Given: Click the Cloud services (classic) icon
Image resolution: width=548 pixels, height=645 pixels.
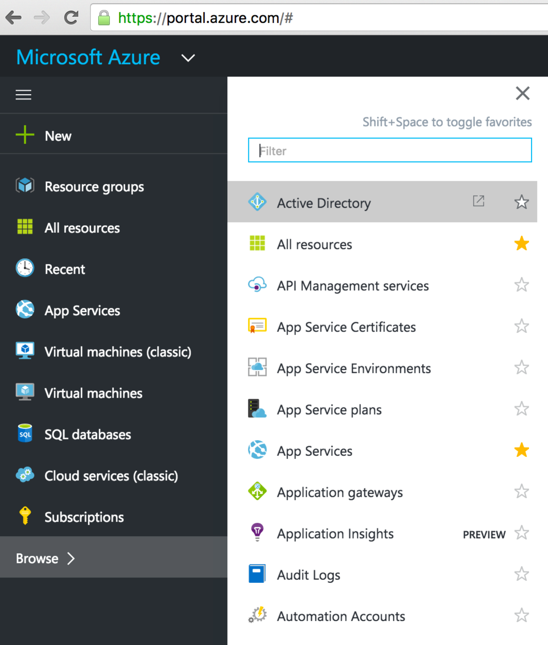Looking at the screenshot, I should pyautogui.click(x=25, y=474).
